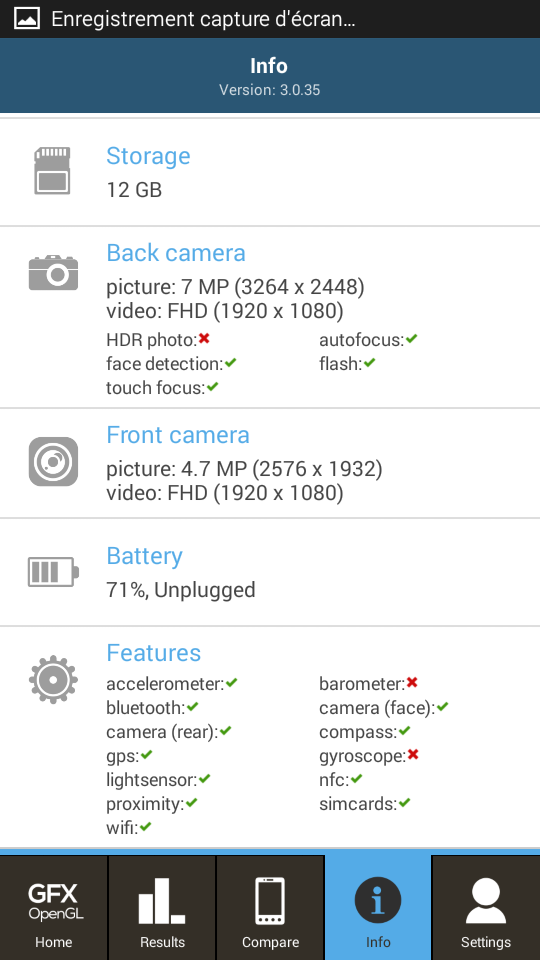Click the red X next to gyroscope
This screenshot has width=540, height=960.
click(x=413, y=755)
